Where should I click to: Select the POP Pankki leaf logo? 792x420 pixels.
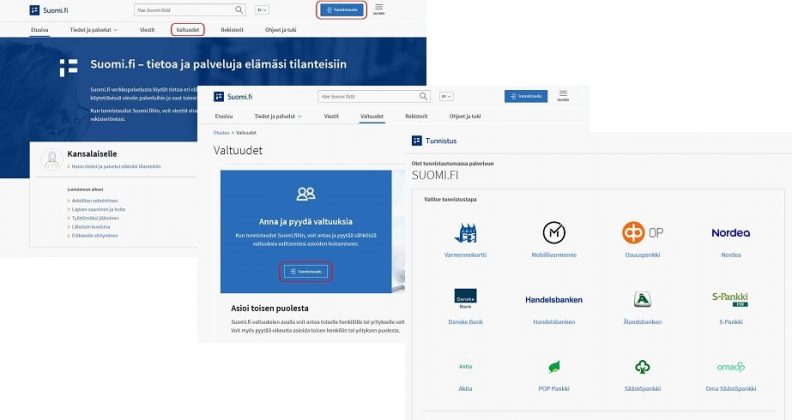click(x=554, y=367)
